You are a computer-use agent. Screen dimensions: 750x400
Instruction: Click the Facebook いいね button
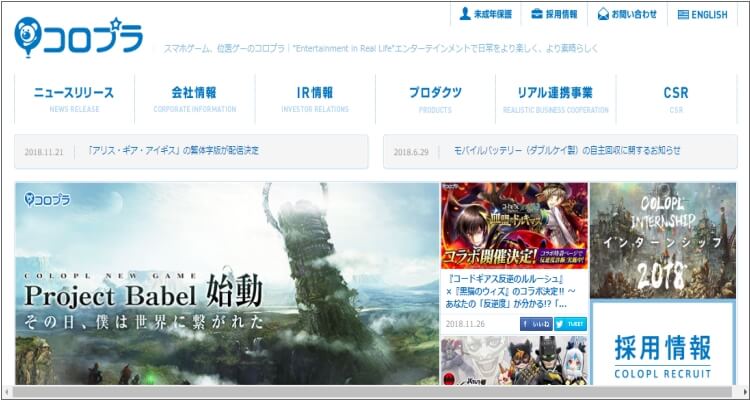pyautogui.click(x=536, y=324)
